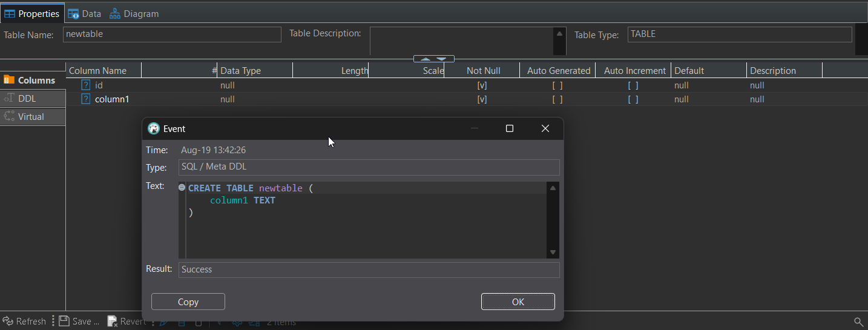Click the Refresh icon in bottom toolbar
The image size is (868, 330).
(x=8, y=321)
